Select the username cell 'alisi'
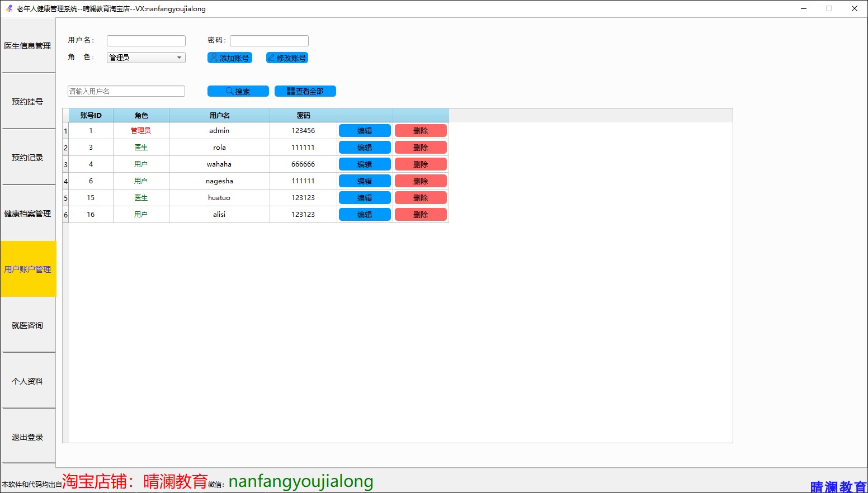Screen dimensions: 868x493 point(219,215)
